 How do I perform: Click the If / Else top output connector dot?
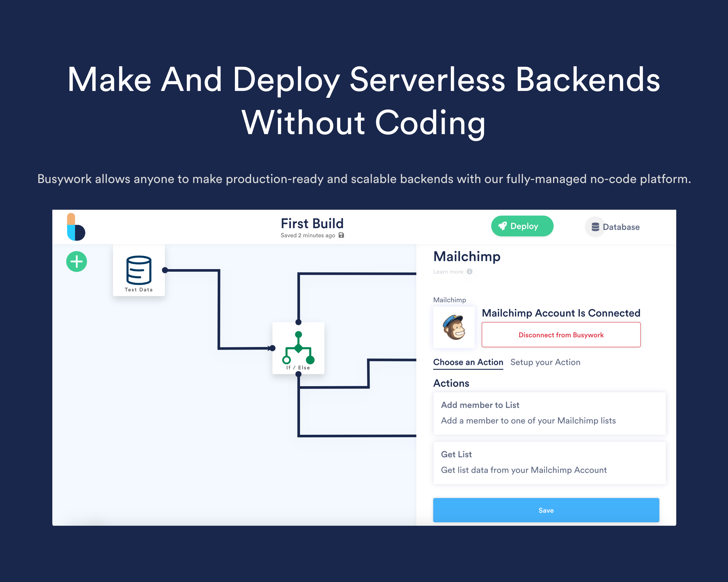(298, 322)
